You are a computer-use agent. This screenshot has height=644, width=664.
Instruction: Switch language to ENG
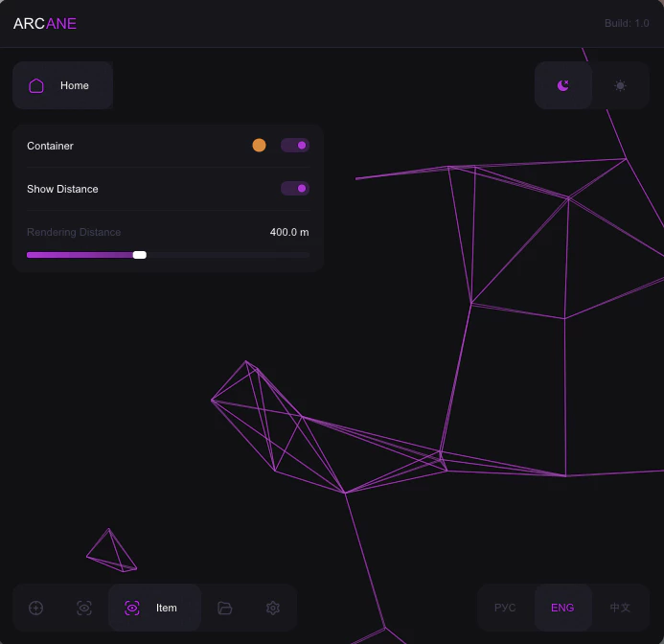pyautogui.click(x=562, y=608)
